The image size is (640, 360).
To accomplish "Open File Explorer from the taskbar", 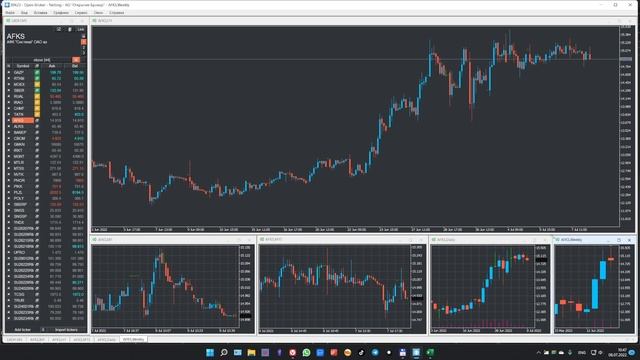I will [x=251, y=352].
